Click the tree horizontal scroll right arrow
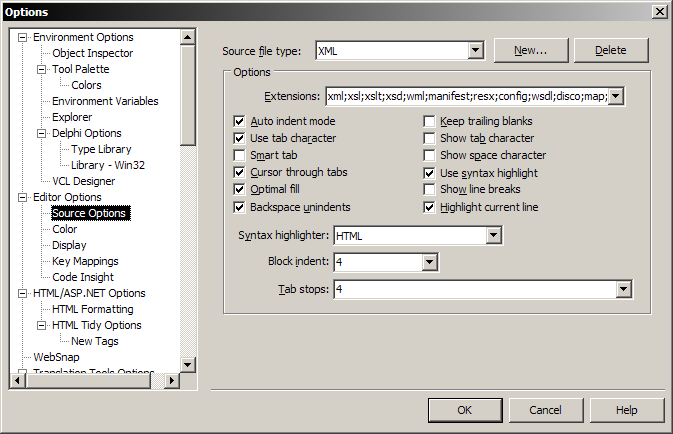Screen dimensions: 673x434 pyautogui.click(x=172, y=381)
